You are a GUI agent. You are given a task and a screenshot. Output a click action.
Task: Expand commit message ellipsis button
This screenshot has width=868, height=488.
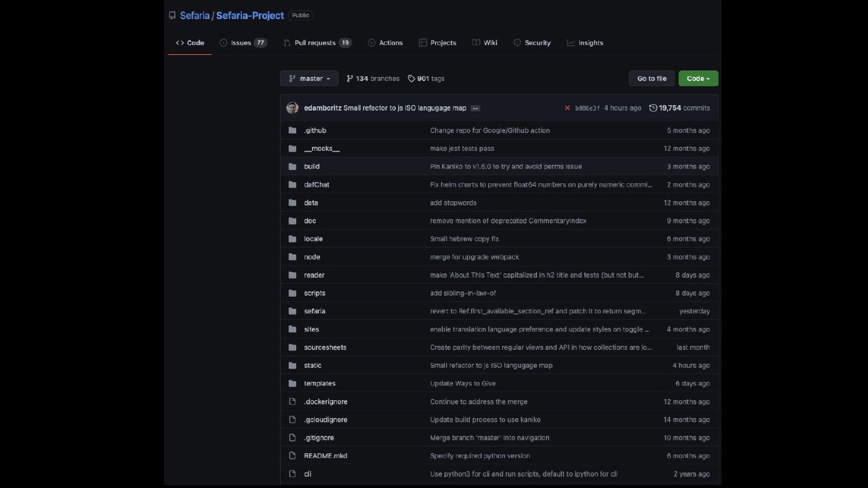(475, 108)
